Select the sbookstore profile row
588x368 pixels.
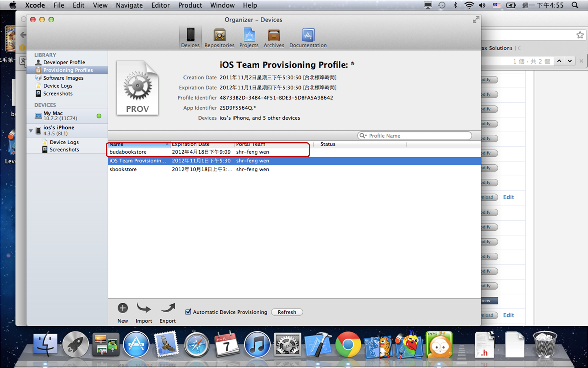click(295, 169)
